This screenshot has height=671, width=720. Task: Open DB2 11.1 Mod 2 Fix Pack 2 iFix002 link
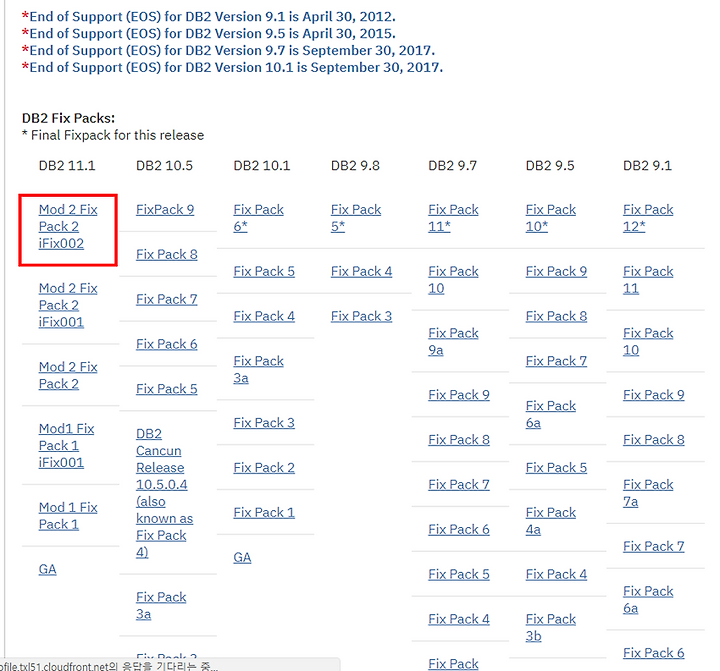point(68,226)
